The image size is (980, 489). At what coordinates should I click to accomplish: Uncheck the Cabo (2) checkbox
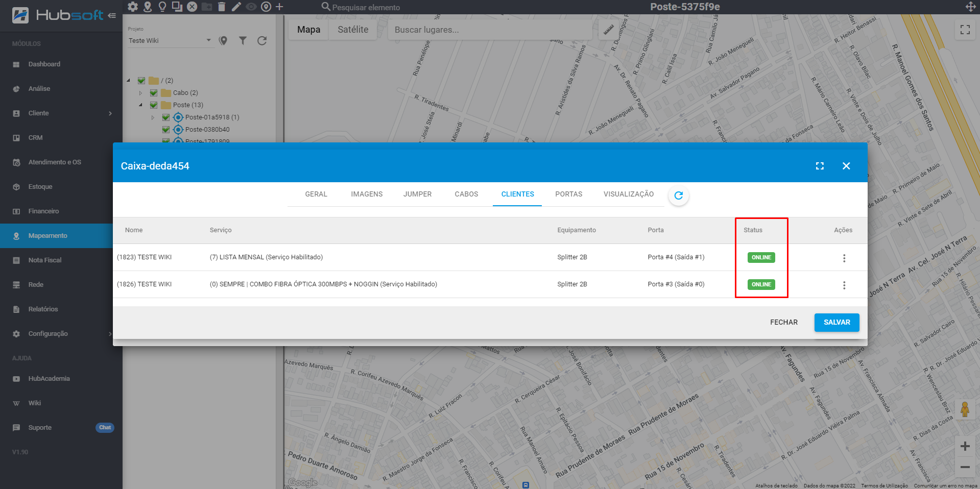click(x=154, y=93)
